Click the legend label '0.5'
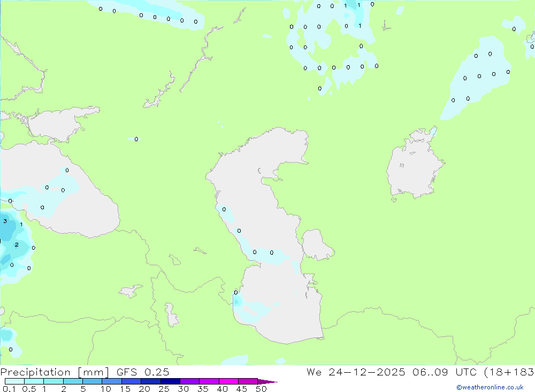This screenshot has width=535, height=392. coord(29,389)
